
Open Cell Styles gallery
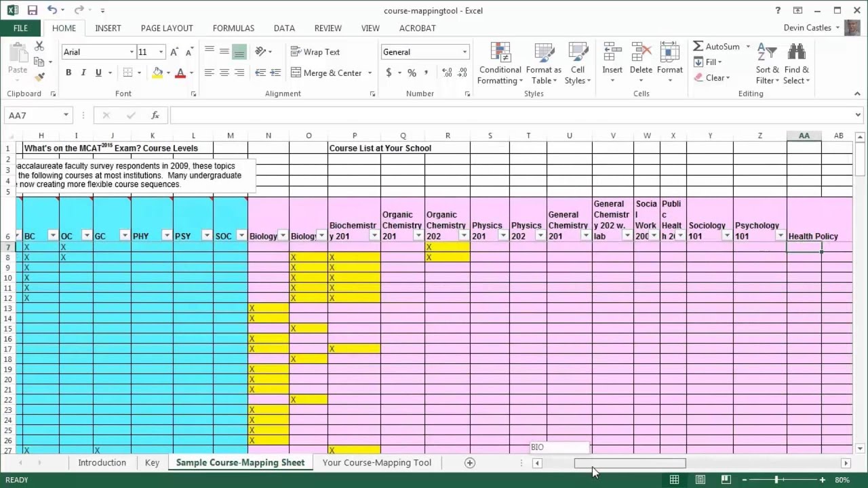pos(578,64)
